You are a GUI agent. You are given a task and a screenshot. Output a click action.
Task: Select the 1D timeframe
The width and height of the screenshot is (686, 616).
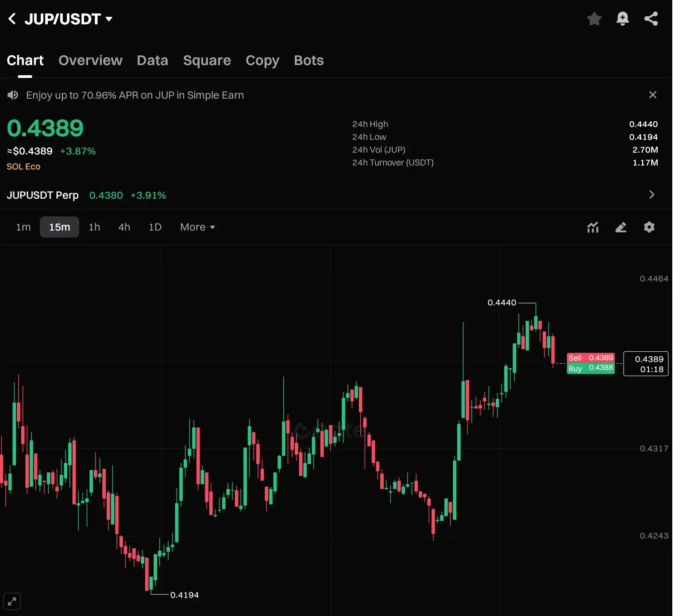[x=155, y=227]
